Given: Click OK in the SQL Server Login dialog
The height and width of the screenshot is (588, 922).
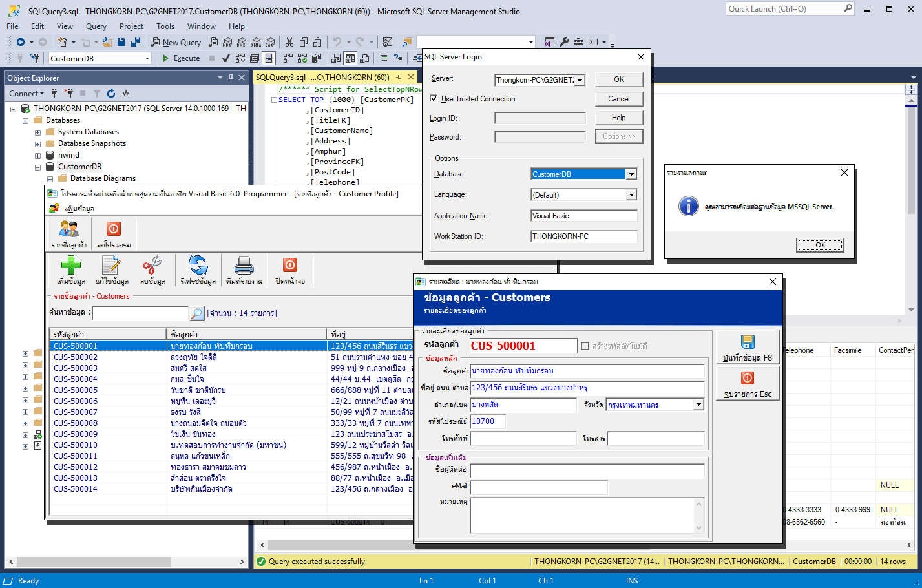Looking at the screenshot, I should [x=619, y=79].
